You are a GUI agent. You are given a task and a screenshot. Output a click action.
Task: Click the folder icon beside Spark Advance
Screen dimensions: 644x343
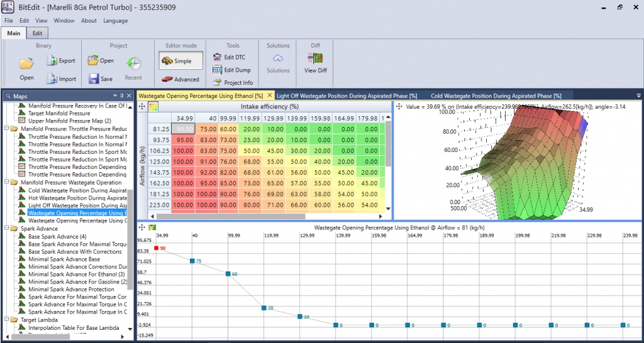click(14, 229)
